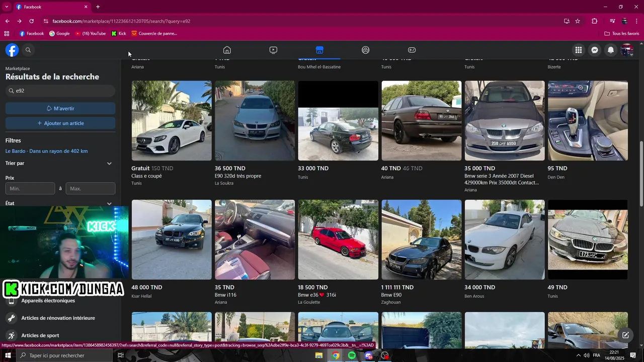This screenshot has width=644, height=362.
Task: Open the 34 000 TND Ben Arous listing
Action: point(505,240)
